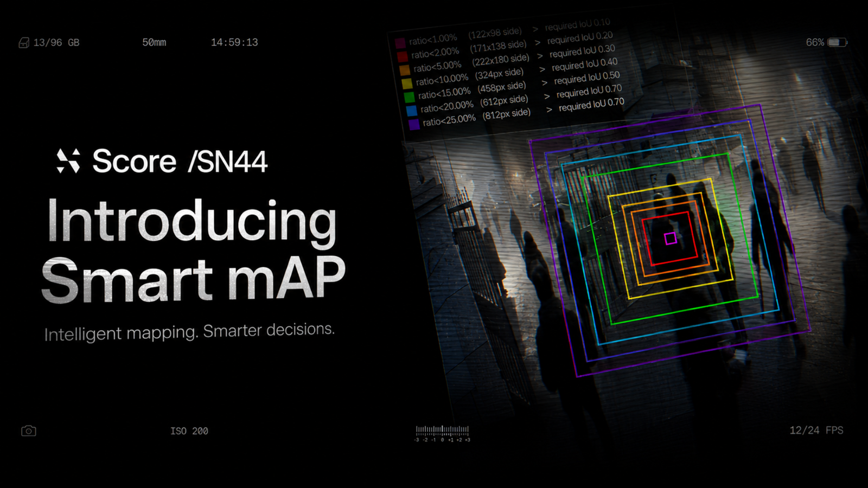Click the "13/96 GB" storage readout
868x488 pixels.
click(56, 42)
